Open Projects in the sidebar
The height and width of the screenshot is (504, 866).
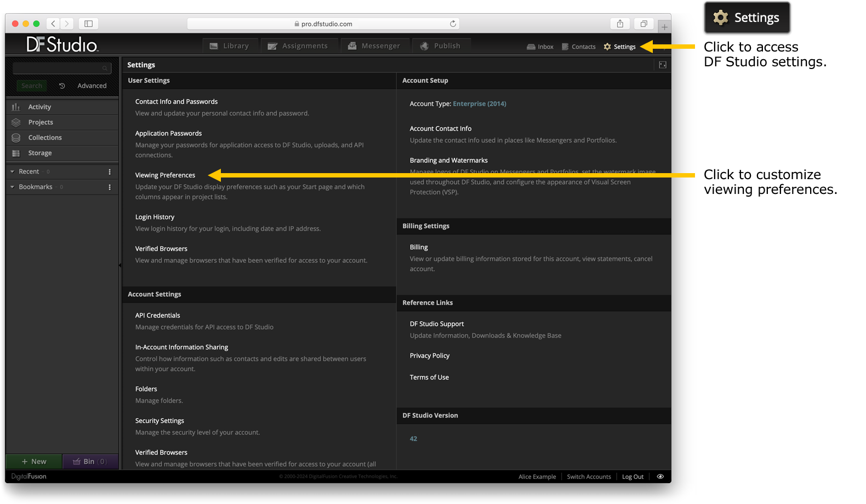click(62, 122)
